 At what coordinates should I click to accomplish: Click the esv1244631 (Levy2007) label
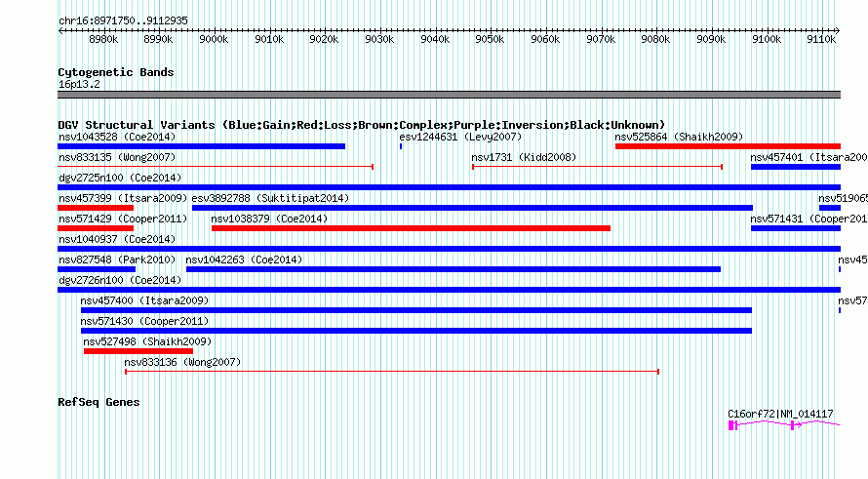coord(460,137)
